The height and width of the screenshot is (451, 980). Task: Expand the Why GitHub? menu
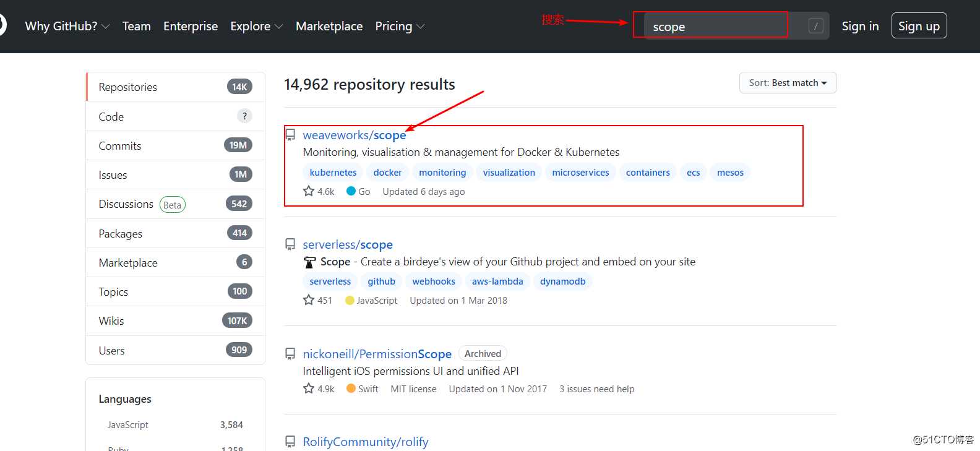click(67, 26)
